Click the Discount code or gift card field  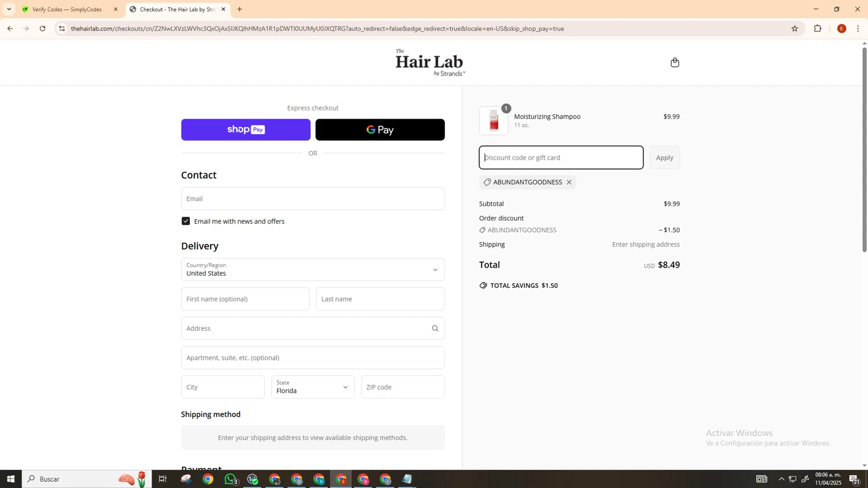561,157
